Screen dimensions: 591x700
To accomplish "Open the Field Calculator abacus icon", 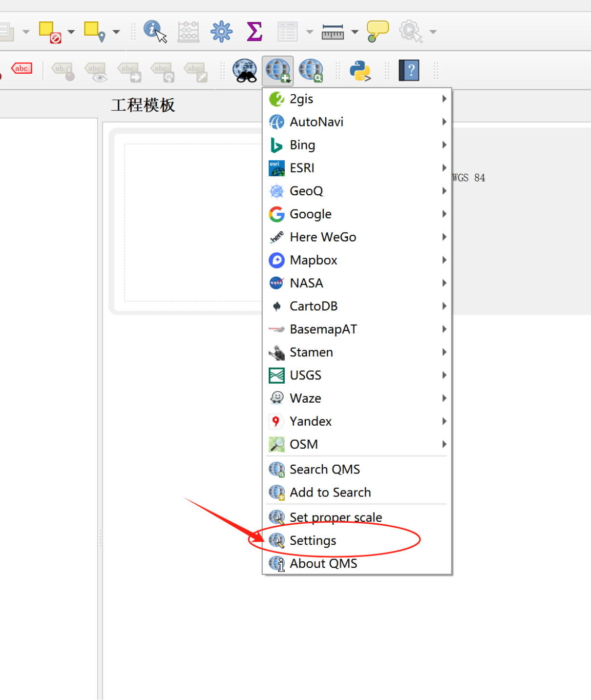I will coord(188,32).
